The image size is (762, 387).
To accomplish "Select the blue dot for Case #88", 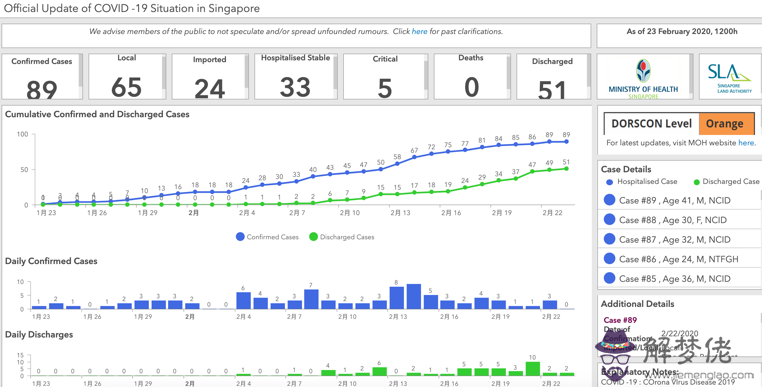I will click(x=609, y=219).
